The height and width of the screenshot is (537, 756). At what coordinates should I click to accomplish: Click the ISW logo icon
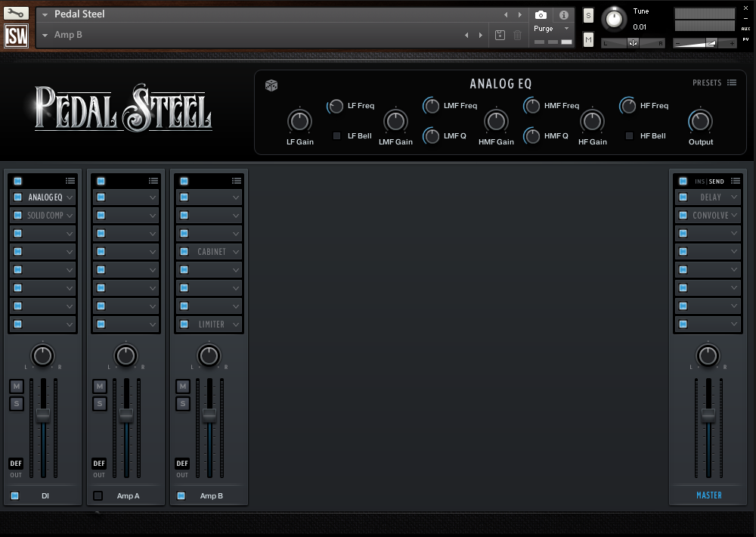(16, 35)
